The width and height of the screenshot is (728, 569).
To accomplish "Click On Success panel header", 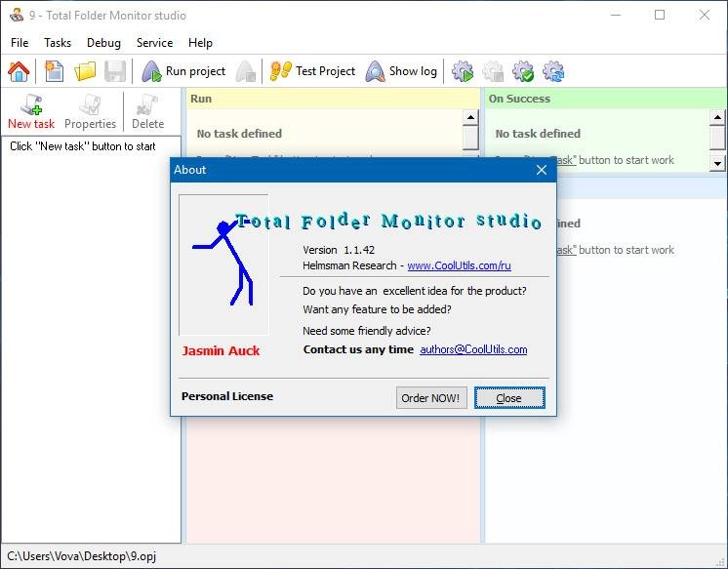I will 606,99.
